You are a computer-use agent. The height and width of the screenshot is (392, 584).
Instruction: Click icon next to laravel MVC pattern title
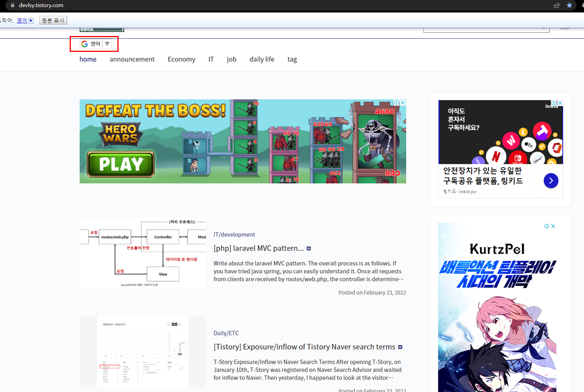309,248
